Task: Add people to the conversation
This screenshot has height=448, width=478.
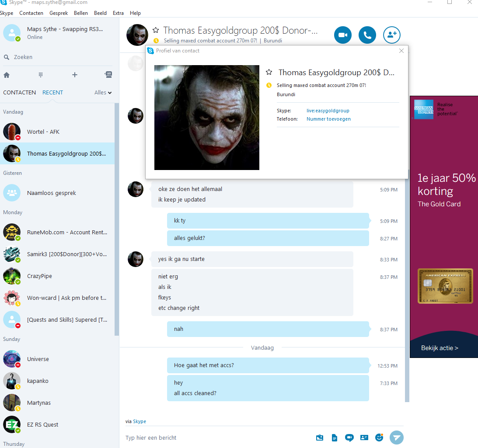Action: tap(391, 35)
